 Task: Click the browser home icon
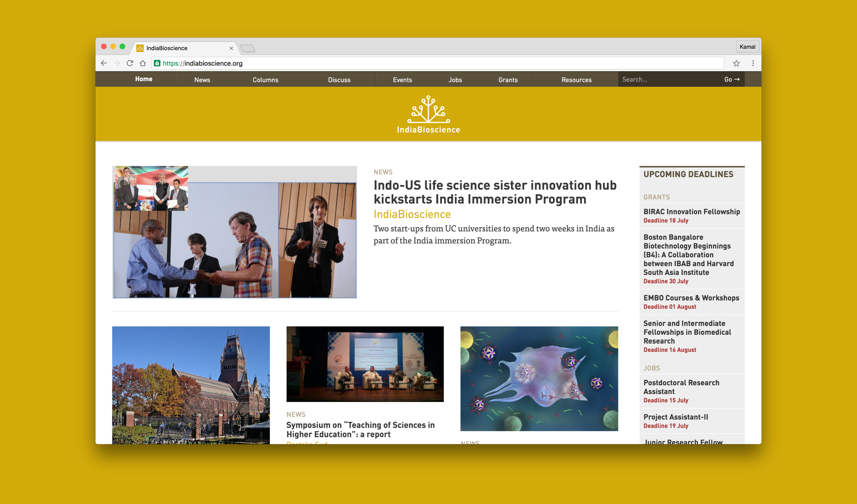click(x=143, y=63)
